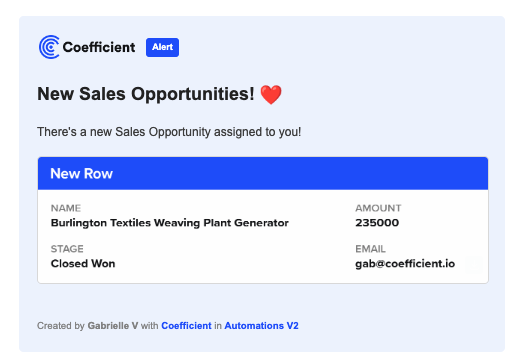Click the gab@coefficient.io email address
This screenshot has height=363, width=524.
[405, 263]
